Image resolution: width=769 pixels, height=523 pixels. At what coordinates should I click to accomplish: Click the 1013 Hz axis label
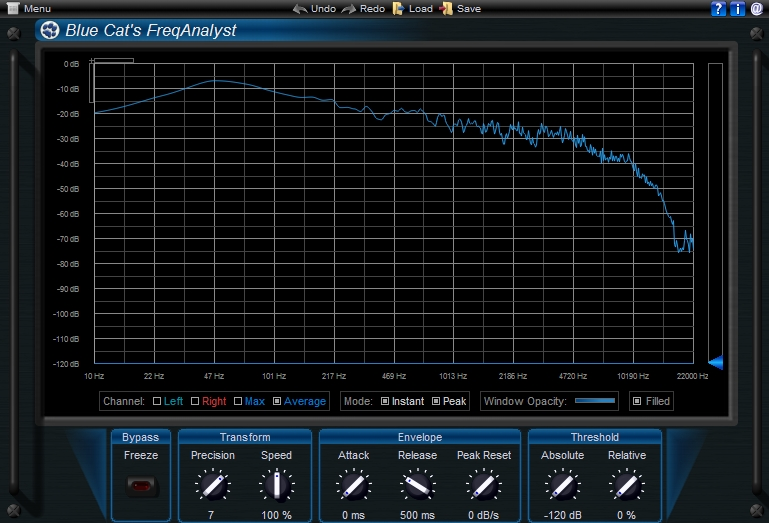click(453, 376)
